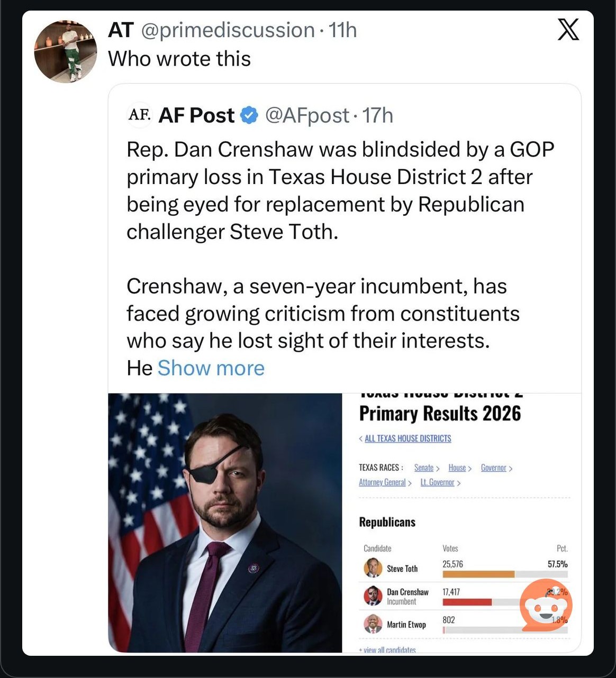Expand the post with Show more

(x=211, y=368)
